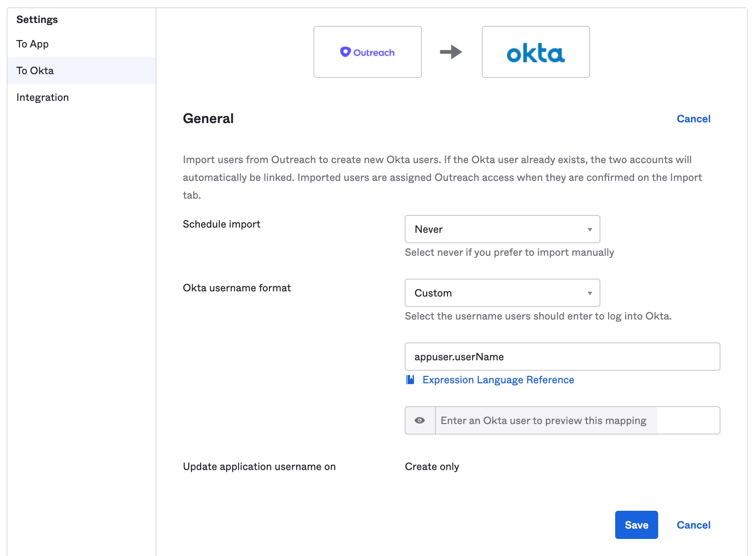
Task: Click the Settings sidebar heading
Action: 37,20
